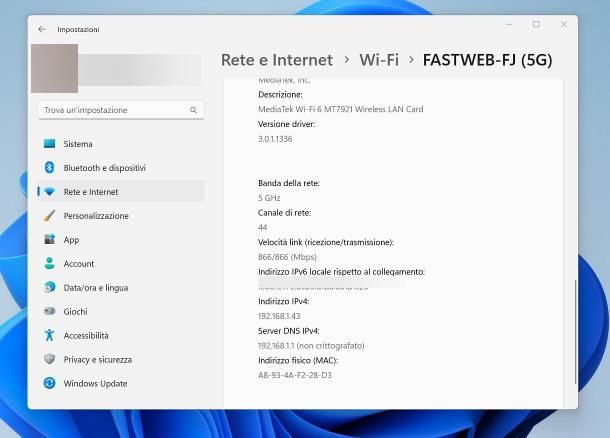This screenshot has width=610, height=438.
Task: Open the App settings section
Action: [x=121, y=240]
